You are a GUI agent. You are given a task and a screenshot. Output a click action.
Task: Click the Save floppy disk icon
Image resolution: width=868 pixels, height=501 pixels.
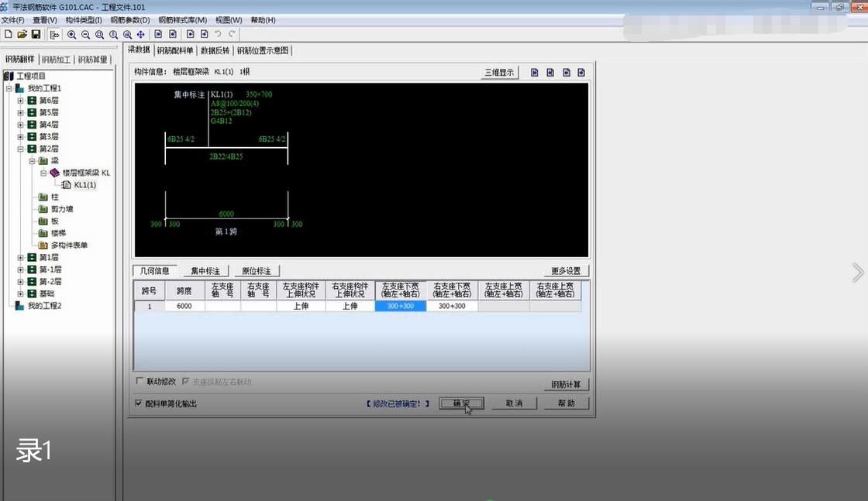(36, 34)
